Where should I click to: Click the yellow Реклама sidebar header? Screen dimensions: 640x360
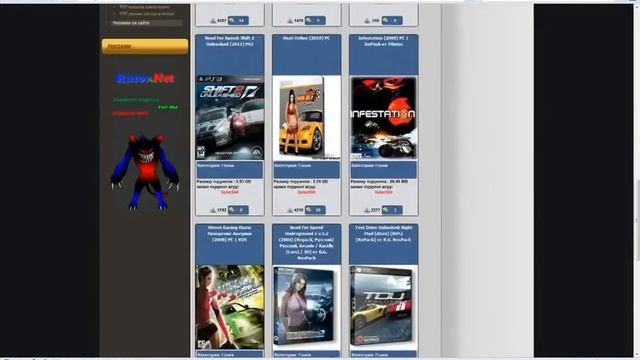point(145,46)
